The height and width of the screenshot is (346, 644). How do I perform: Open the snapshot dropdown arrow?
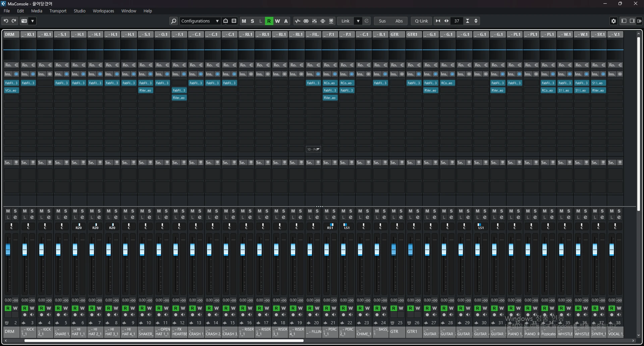click(33, 21)
